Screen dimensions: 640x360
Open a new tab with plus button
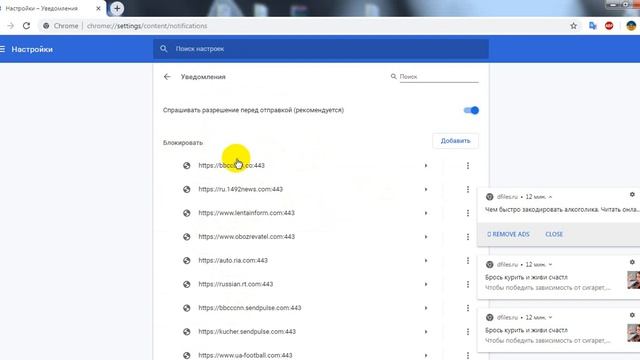click(117, 9)
